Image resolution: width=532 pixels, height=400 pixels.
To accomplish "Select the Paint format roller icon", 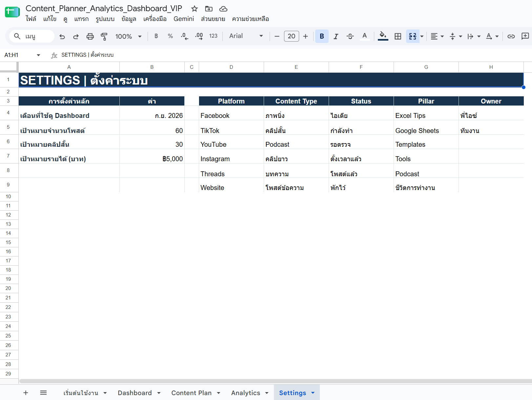I will (x=104, y=36).
